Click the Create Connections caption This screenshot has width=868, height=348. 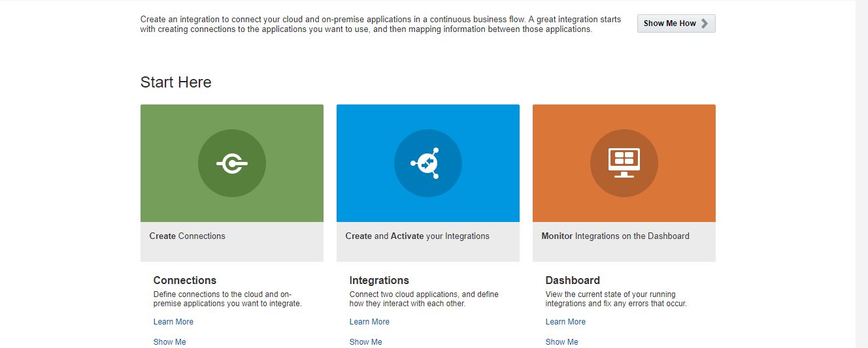(188, 236)
